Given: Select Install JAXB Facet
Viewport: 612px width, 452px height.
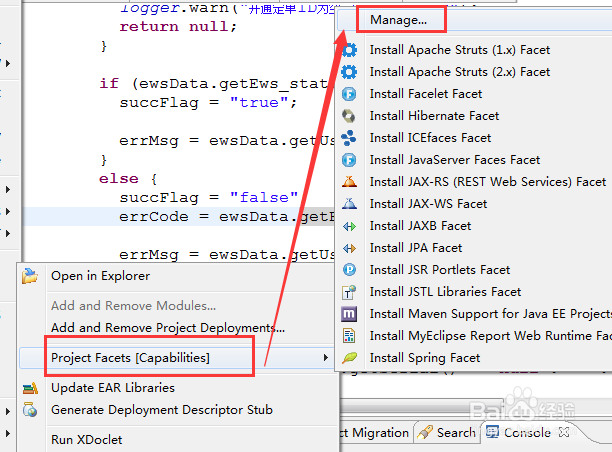Looking at the screenshot, I should [420, 226].
